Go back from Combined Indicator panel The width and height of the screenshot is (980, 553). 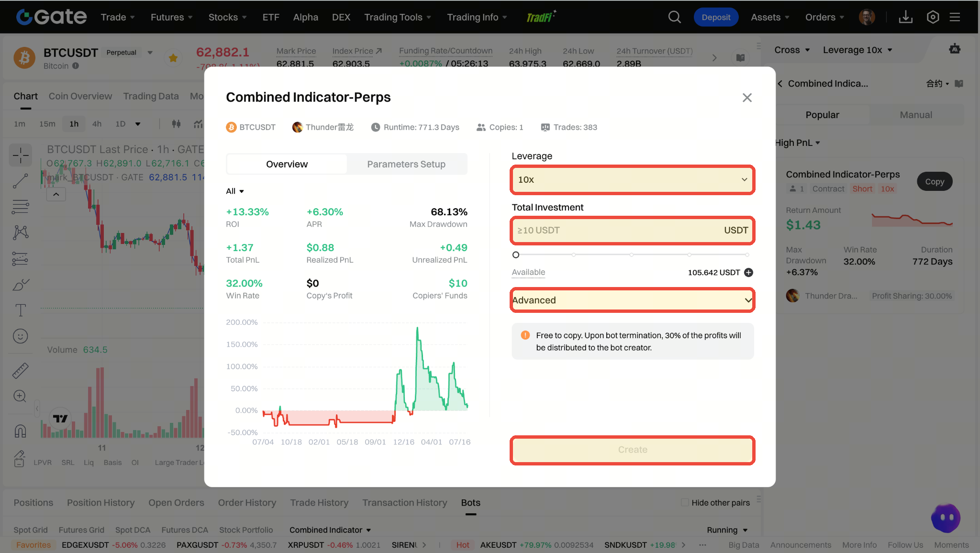click(x=780, y=84)
